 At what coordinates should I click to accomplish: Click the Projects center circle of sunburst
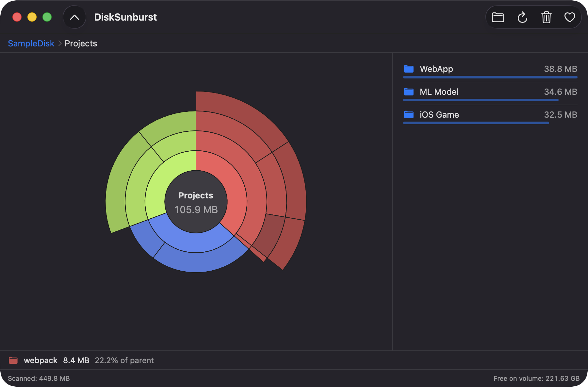pos(196,202)
